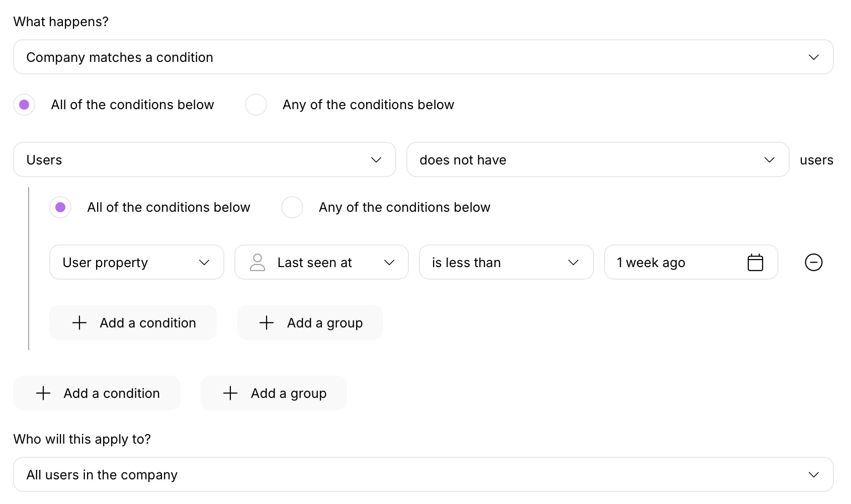Remove the Last seen at condition row
Viewport: 851px width, 504px height.
813,263
